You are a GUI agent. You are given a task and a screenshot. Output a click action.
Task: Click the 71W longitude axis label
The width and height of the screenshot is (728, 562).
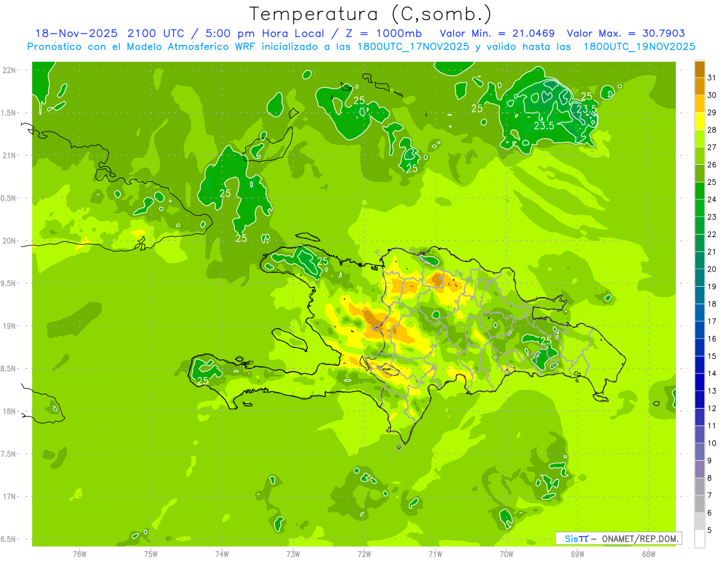coord(435,554)
